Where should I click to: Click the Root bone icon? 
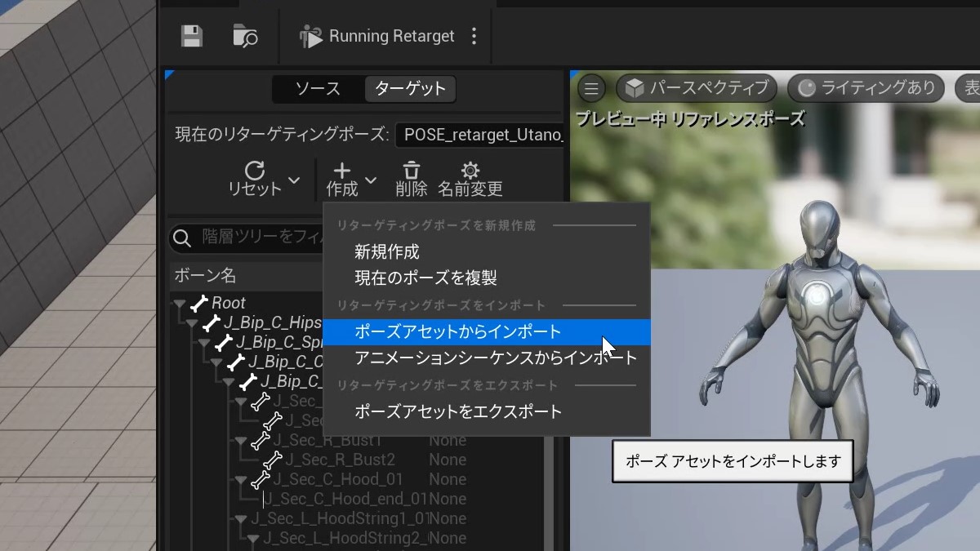click(x=199, y=303)
